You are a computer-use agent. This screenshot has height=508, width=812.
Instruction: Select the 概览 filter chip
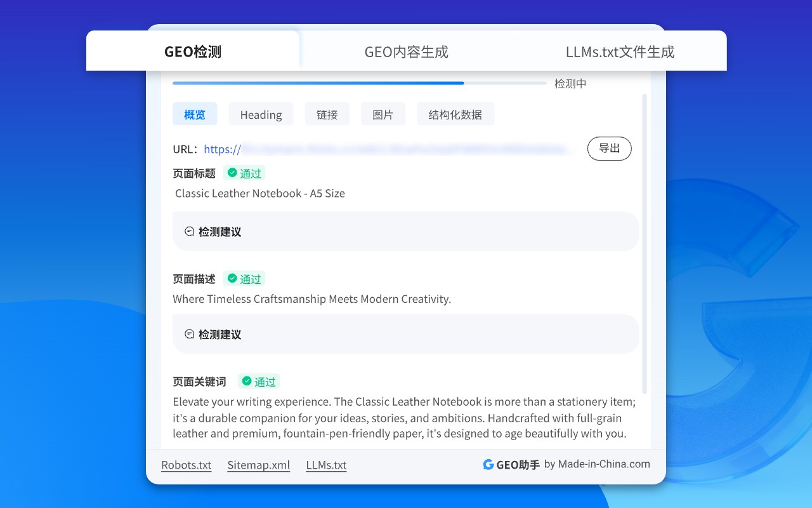195,114
